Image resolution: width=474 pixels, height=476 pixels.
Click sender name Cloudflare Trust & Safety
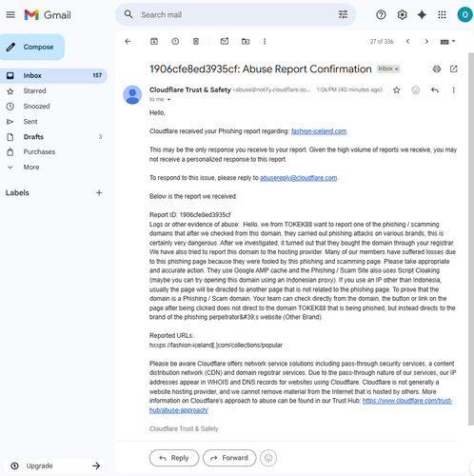pos(190,89)
